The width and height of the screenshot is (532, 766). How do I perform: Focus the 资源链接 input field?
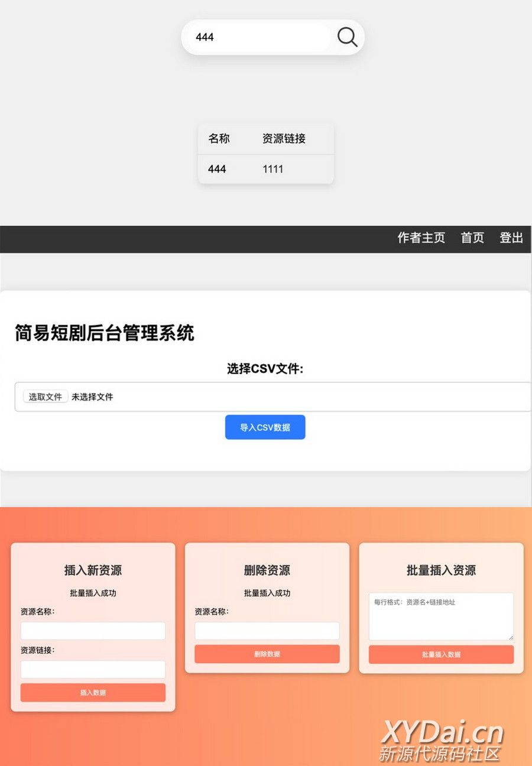pos(93,669)
